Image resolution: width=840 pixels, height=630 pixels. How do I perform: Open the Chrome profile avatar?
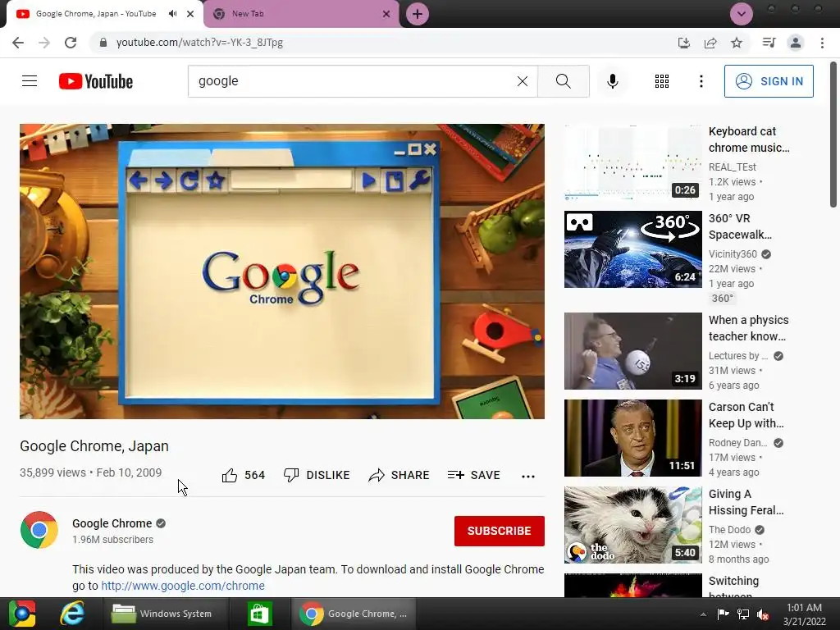[796, 43]
